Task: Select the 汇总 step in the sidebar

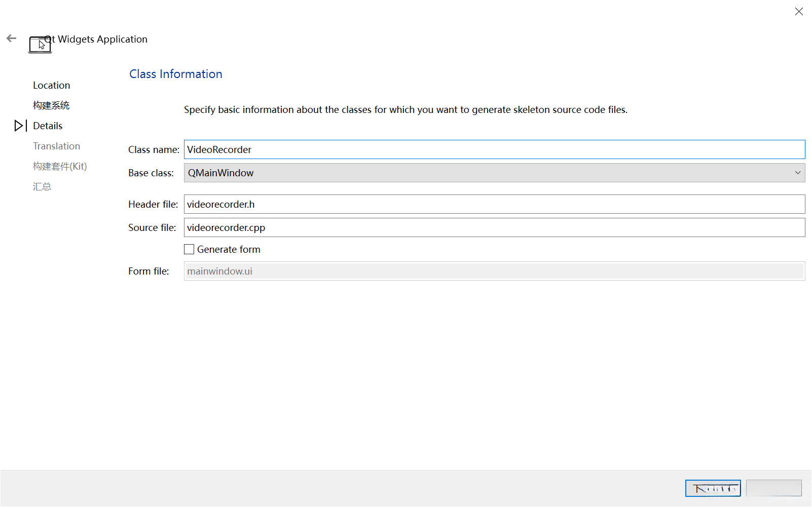Action: point(42,186)
